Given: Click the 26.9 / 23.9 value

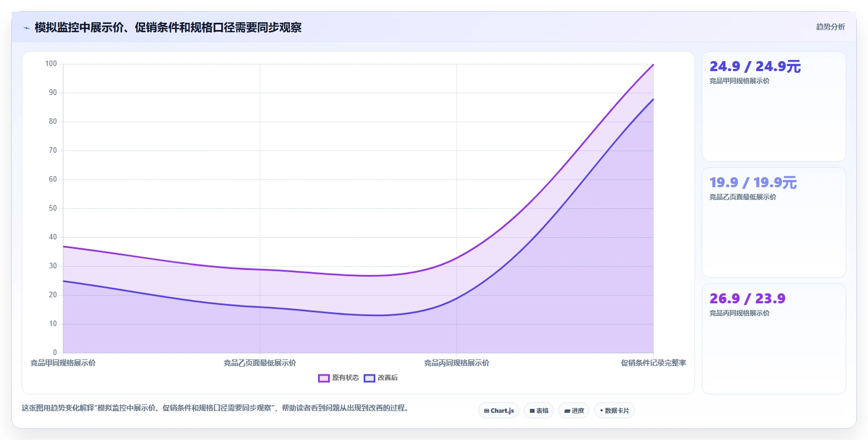Looking at the screenshot, I should [747, 299].
